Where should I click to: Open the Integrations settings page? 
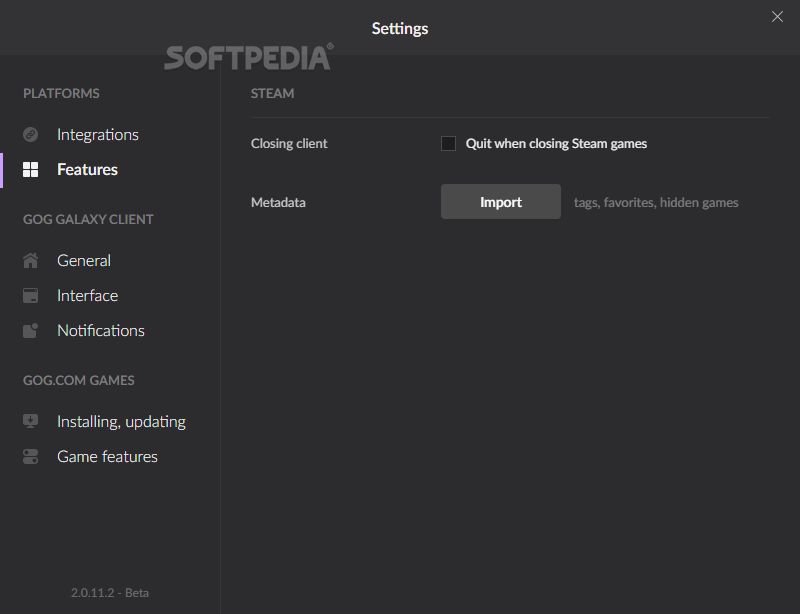(97, 135)
